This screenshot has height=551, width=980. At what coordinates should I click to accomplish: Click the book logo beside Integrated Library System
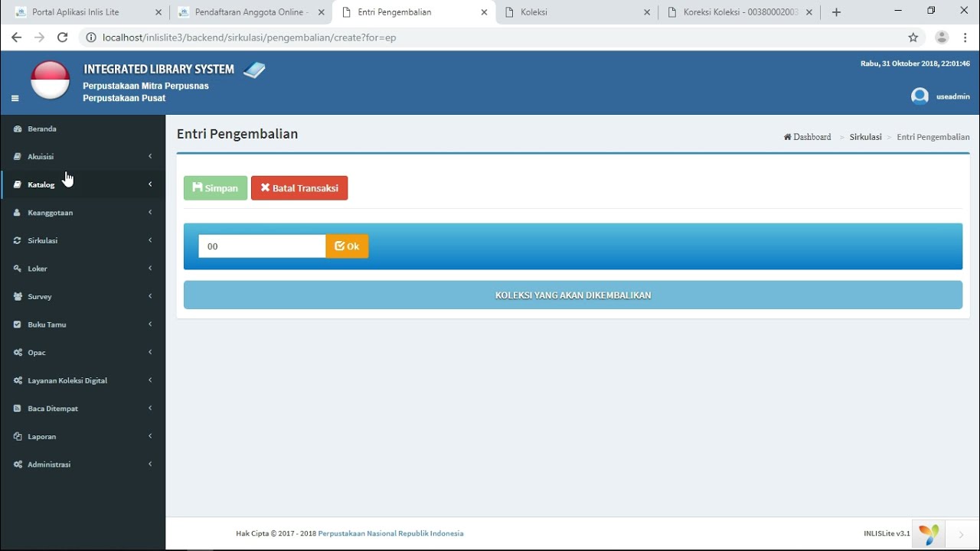(x=254, y=70)
